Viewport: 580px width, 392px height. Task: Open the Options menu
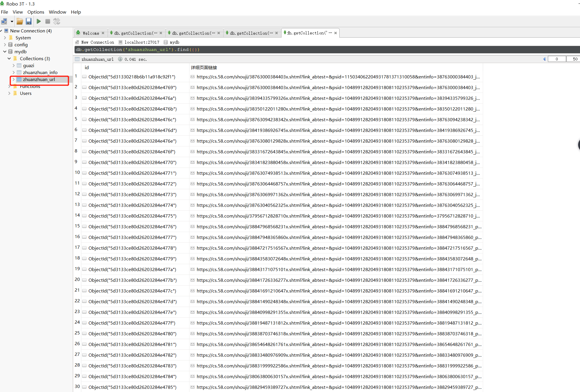(x=36, y=12)
